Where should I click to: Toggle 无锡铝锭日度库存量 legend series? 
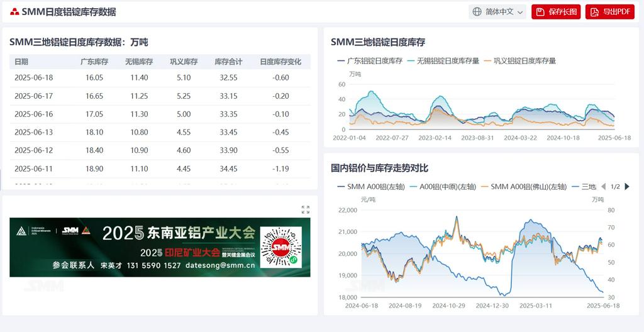(x=443, y=61)
